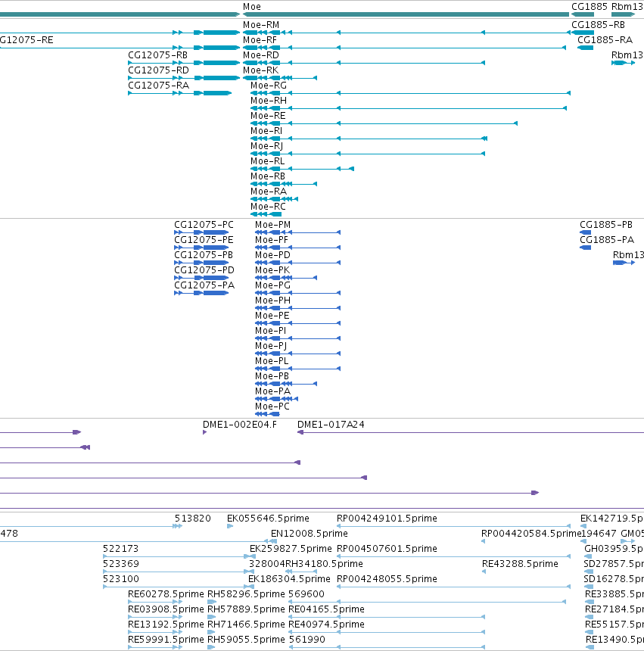Click the Moe-PA protein label
644x651 pixels.
(x=272, y=391)
